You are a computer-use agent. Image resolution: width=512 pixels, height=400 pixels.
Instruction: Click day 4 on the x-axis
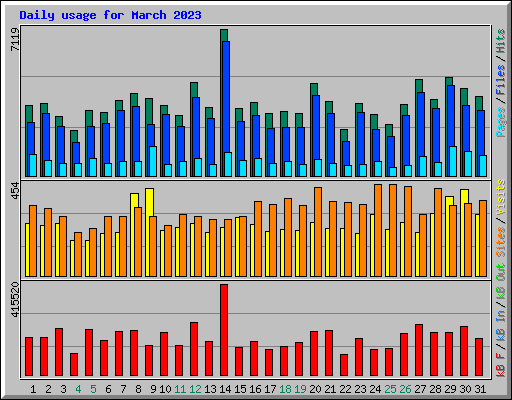(x=78, y=389)
